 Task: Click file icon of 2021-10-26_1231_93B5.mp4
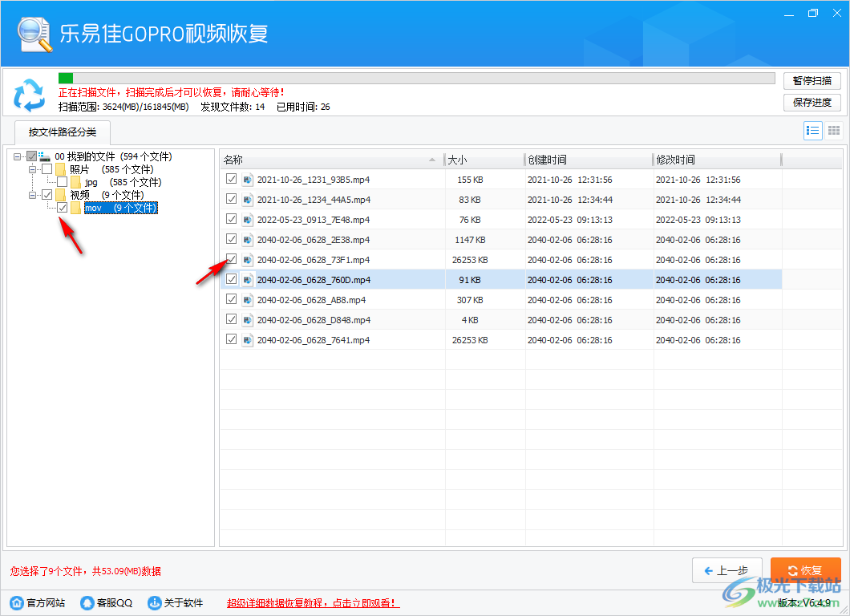[248, 180]
